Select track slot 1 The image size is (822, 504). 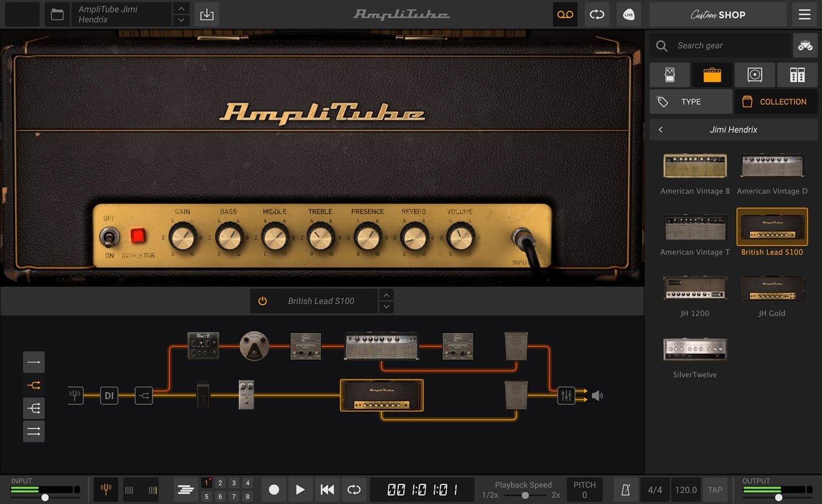click(207, 483)
